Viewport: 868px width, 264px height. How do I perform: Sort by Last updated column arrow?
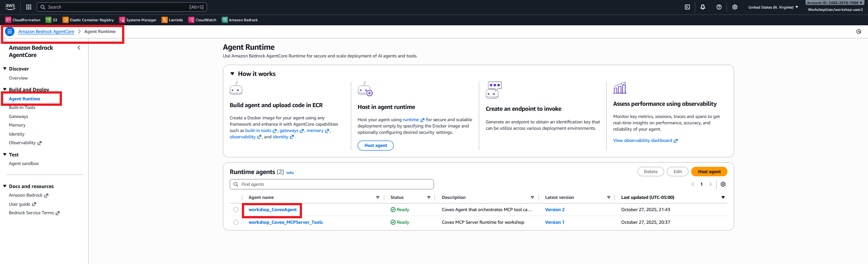[x=723, y=198]
